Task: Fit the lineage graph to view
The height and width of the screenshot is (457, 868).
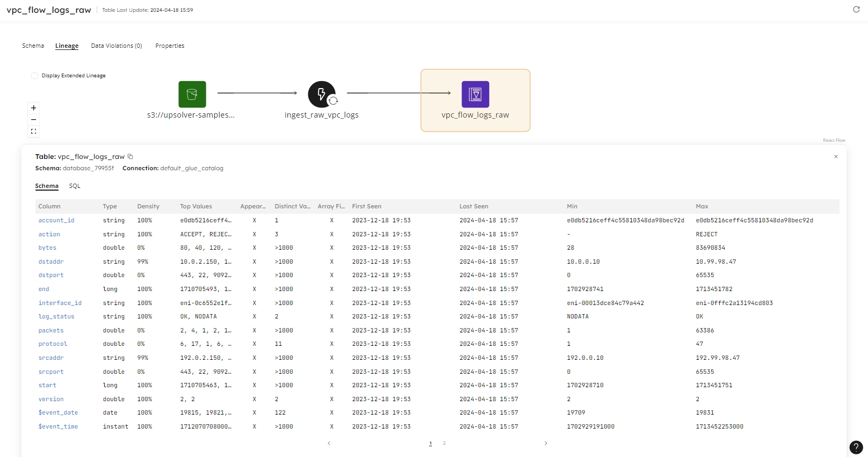Action: click(33, 132)
